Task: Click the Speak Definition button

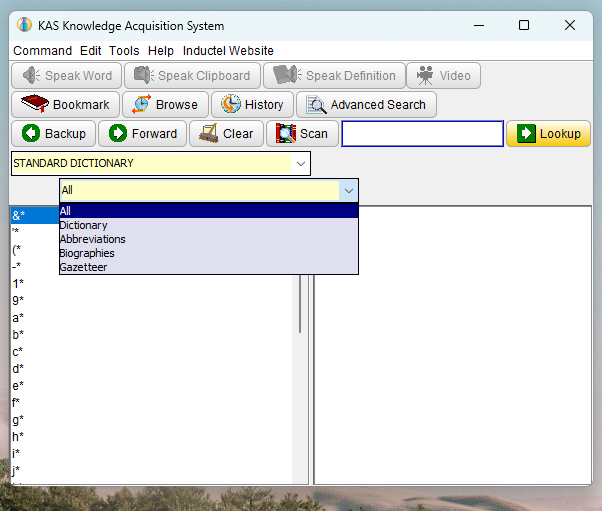Action: (x=334, y=76)
